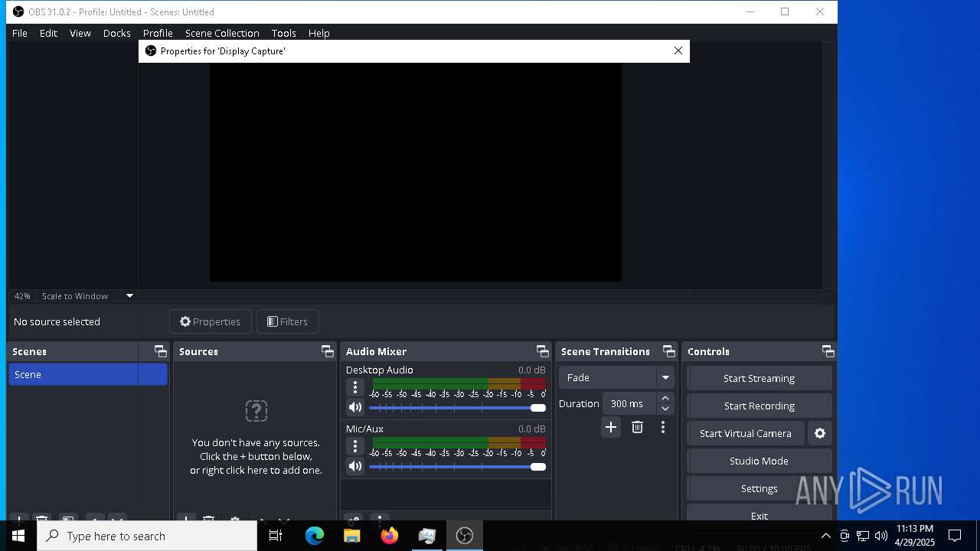Screen dimensions: 980x551
Task: Click the Desktop Audio 0.0 dB value
Action: 532,370
